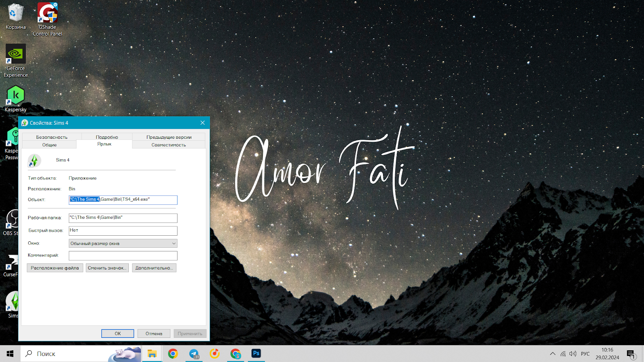
Task: Close the Свойства: Sims 4 dialog
Action: (202, 123)
